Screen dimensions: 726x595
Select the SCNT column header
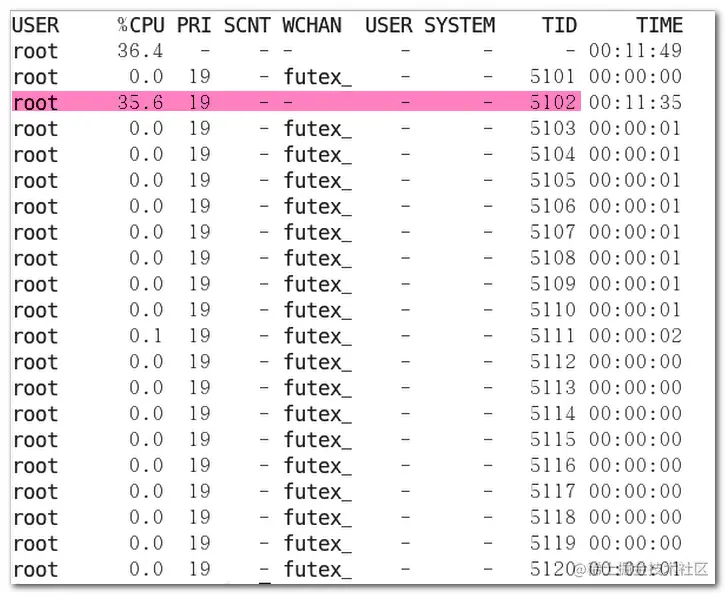tap(247, 25)
